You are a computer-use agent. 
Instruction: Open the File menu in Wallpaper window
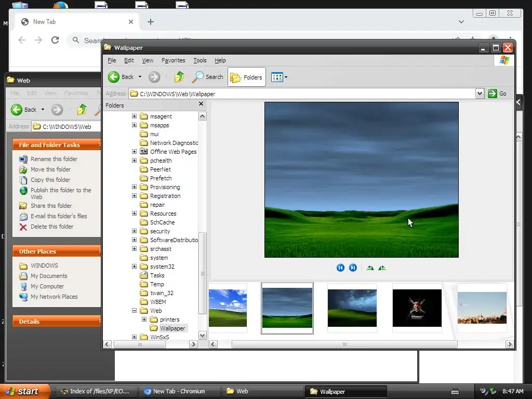point(112,60)
